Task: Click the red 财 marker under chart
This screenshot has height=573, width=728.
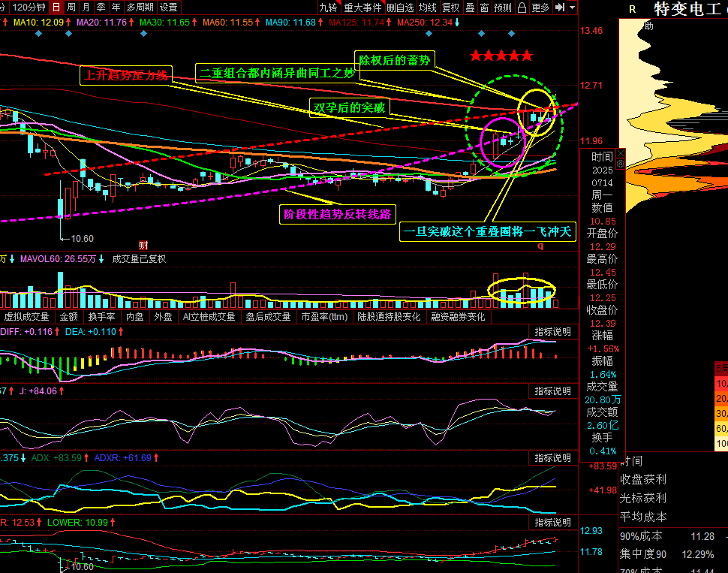Action: [x=143, y=246]
